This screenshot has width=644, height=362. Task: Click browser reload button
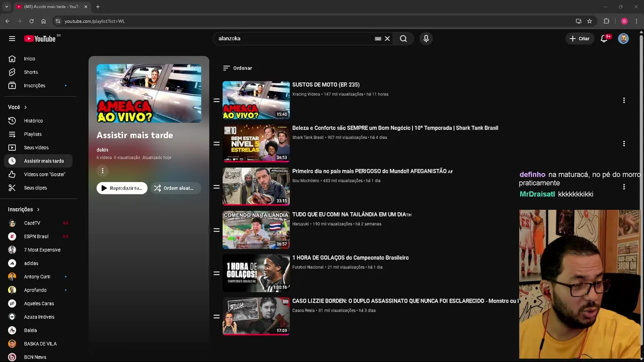pyautogui.click(x=31, y=21)
